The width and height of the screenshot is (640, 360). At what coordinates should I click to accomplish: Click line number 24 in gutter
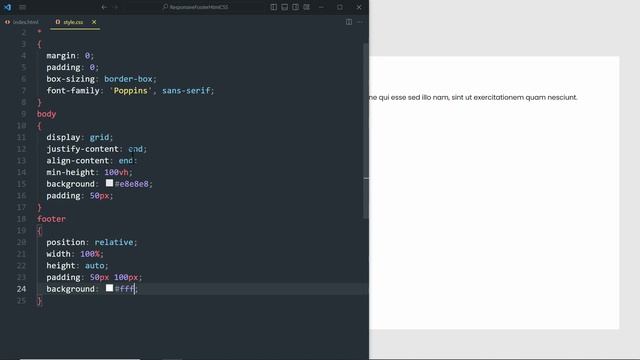(21, 289)
